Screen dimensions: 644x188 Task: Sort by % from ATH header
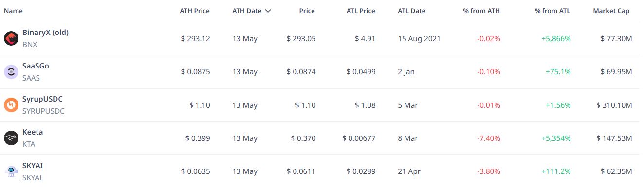point(481,11)
